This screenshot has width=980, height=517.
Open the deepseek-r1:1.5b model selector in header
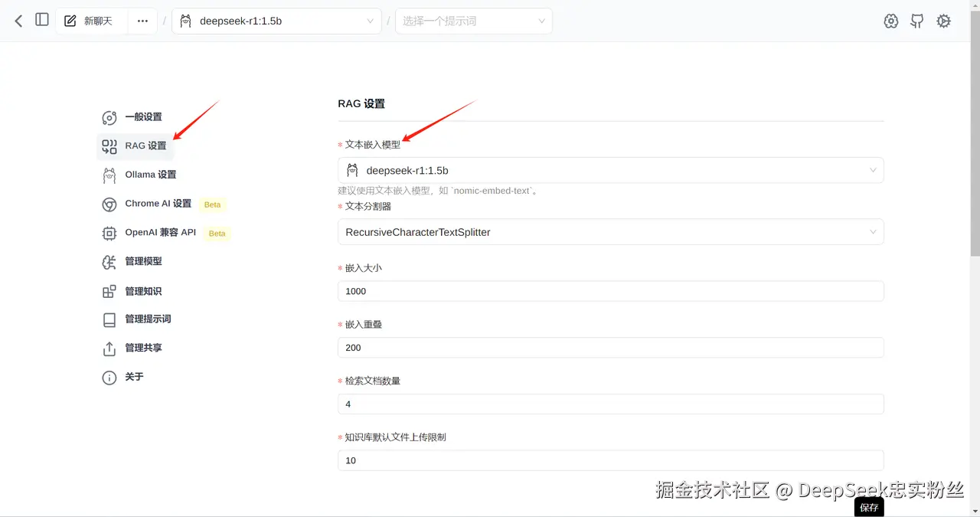pos(276,21)
